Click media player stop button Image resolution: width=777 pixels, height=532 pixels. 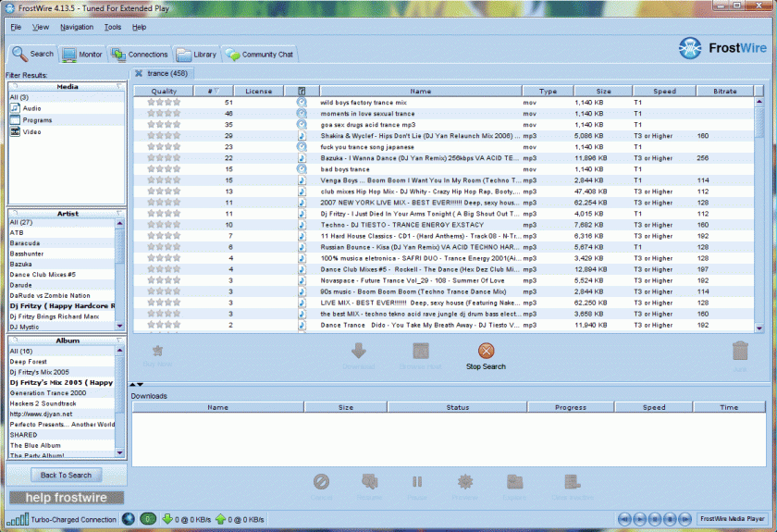pos(670,519)
